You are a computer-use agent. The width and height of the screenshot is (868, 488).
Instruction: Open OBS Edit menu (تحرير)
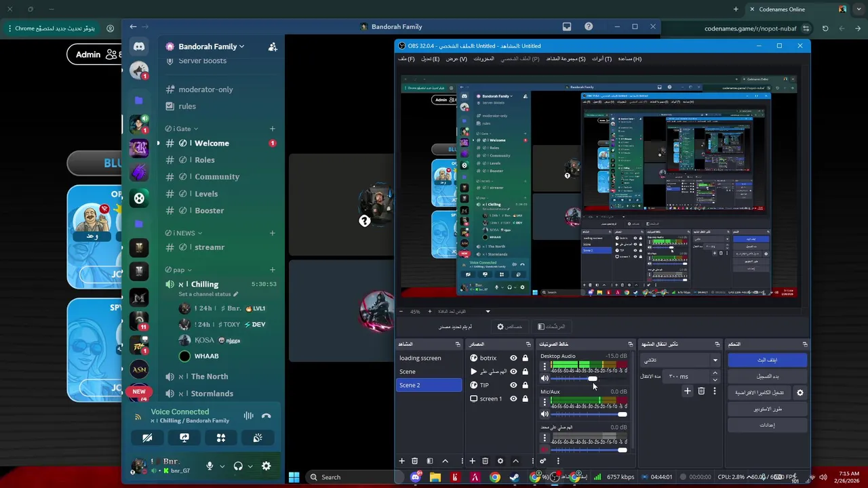tap(431, 59)
